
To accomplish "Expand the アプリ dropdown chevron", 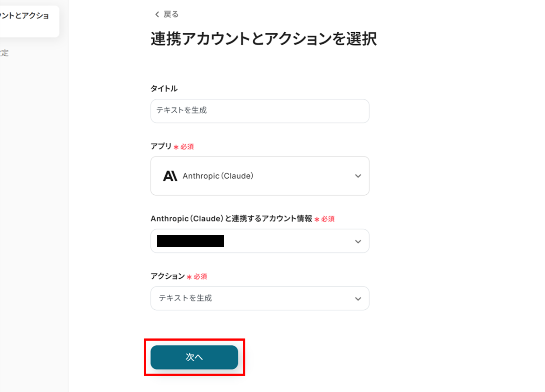I will coord(358,176).
